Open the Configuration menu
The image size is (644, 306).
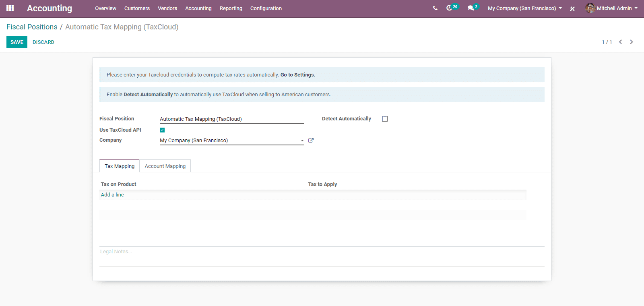coord(266,8)
